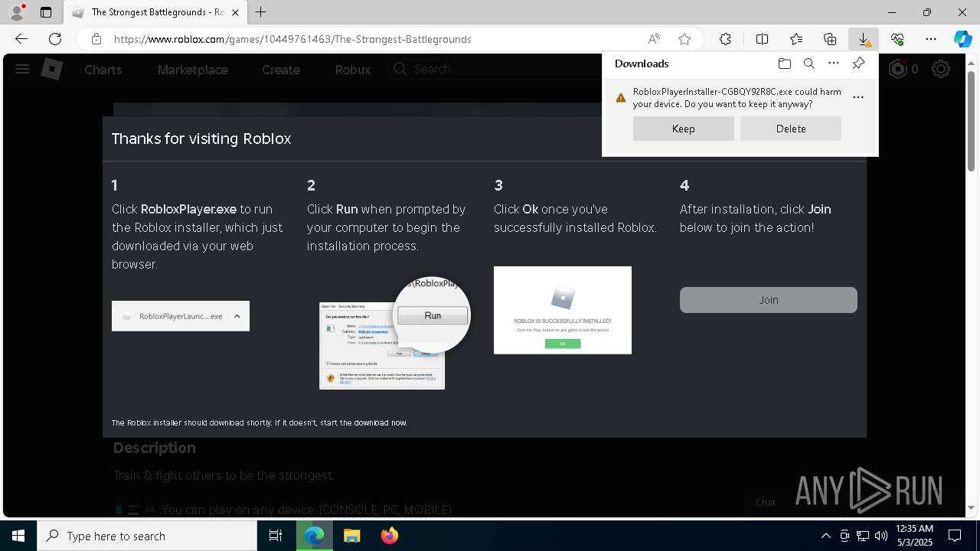Pin the Downloads panel
980x551 pixels.
[858, 64]
